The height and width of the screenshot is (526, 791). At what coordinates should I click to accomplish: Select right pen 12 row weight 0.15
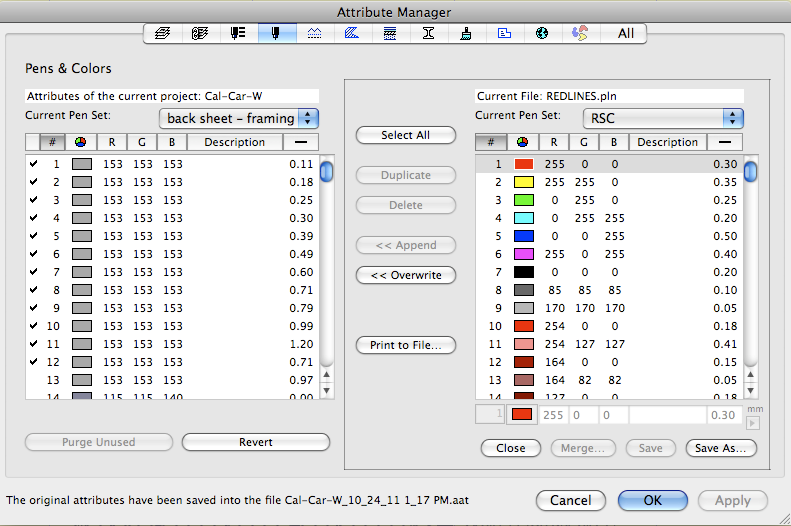click(x=609, y=362)
